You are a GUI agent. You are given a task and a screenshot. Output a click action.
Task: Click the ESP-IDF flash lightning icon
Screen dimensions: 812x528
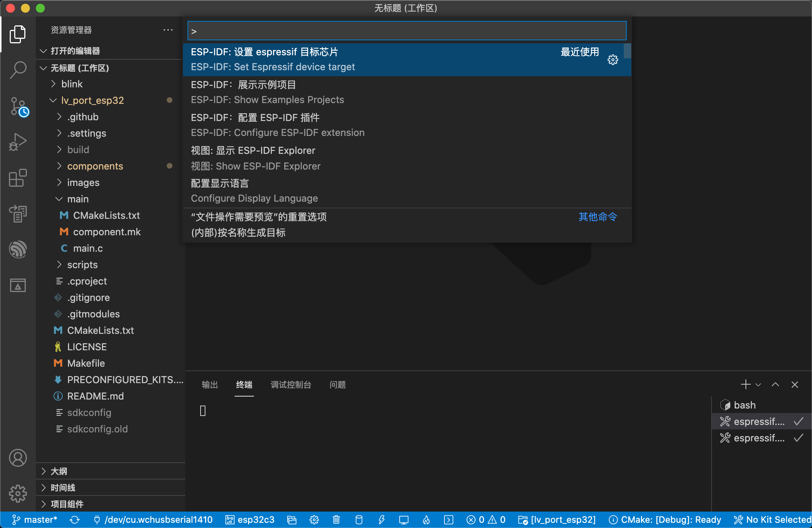point(381,520)
